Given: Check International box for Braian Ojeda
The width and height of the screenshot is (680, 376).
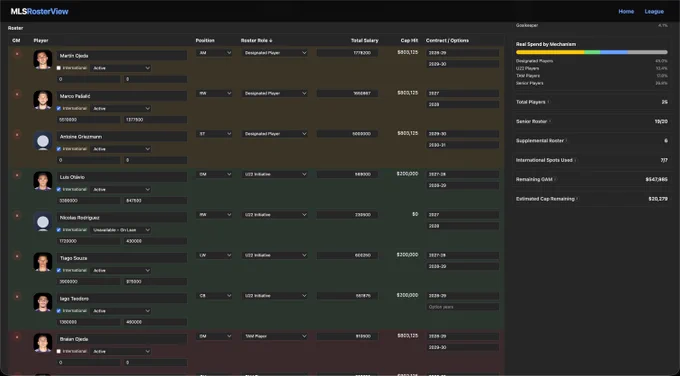Looking at the screenshot, I should point(59,351).
